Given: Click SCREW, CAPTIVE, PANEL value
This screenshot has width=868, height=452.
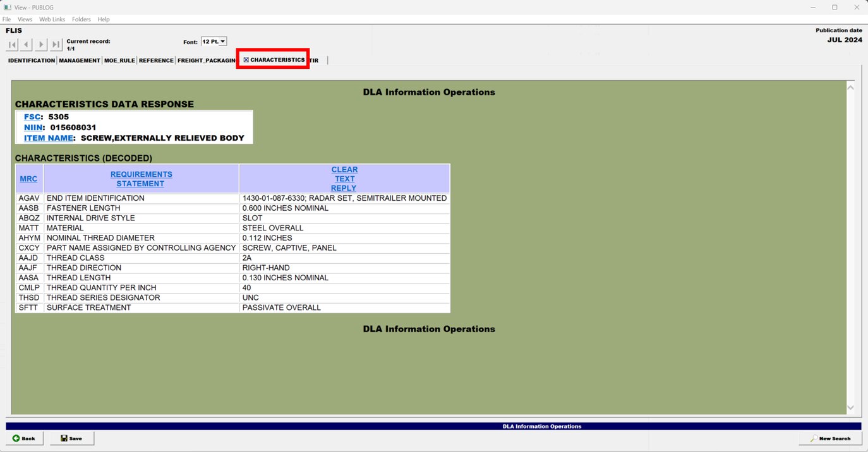Looking at the screenshot, I should point(289,248).
